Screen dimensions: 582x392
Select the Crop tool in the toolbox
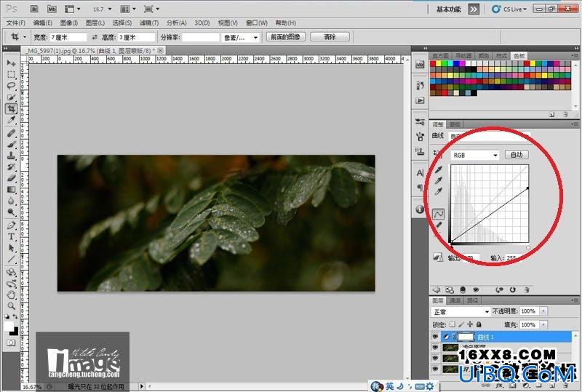click(11, 109)
